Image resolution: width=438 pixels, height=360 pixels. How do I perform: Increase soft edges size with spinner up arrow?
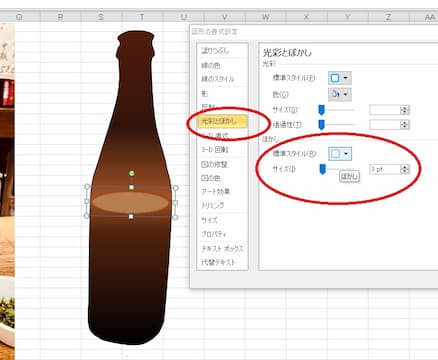[405, 167]
